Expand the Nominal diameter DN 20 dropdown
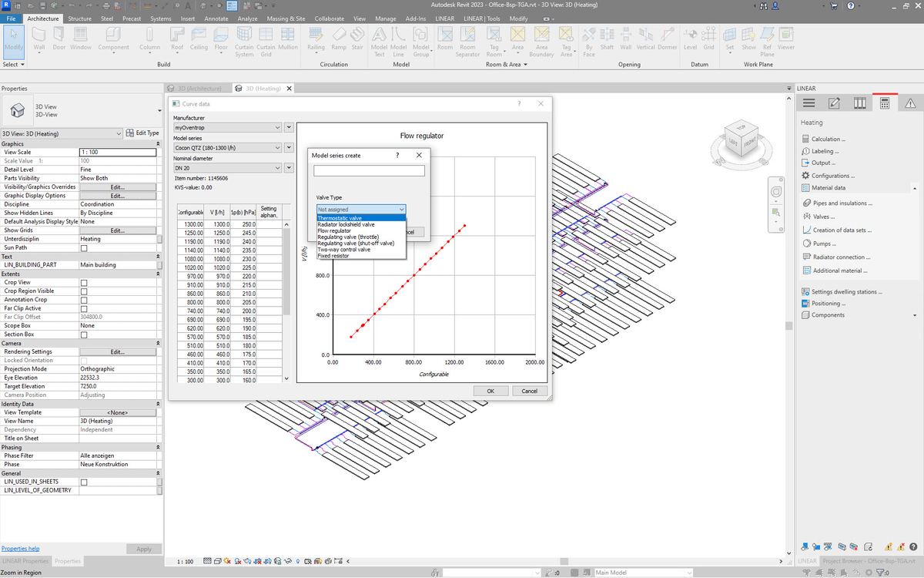 coord(277,167)
